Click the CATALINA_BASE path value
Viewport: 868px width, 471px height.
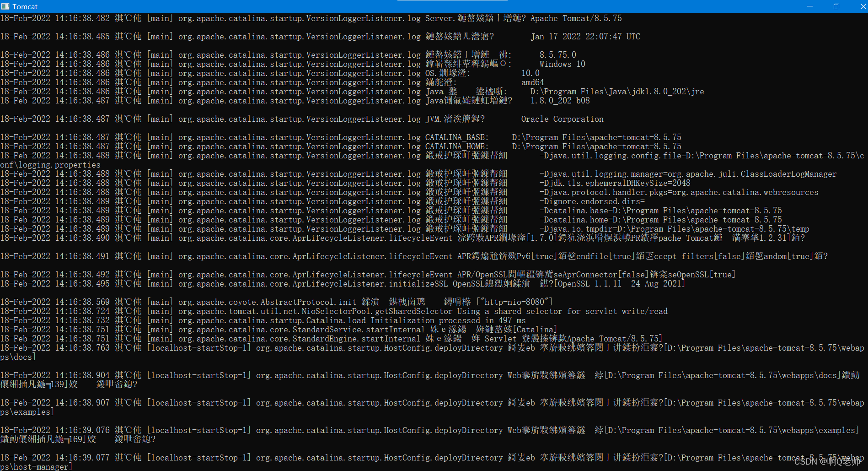(597, 137)
